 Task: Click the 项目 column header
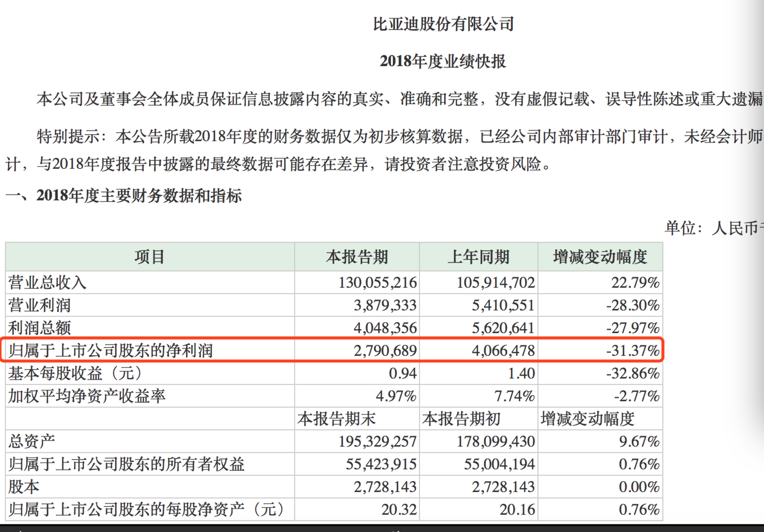(x=150, y=257)
